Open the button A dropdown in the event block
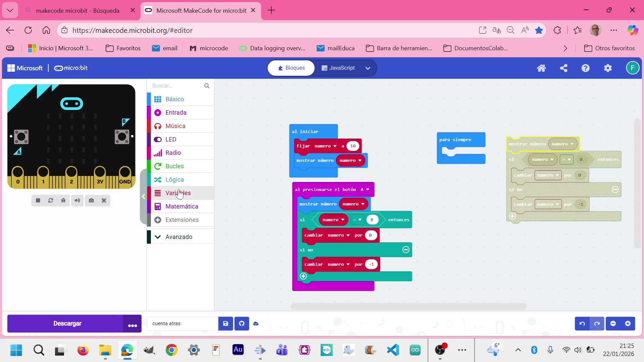This screenshot has width=644, height=362. tap(365, 190)
